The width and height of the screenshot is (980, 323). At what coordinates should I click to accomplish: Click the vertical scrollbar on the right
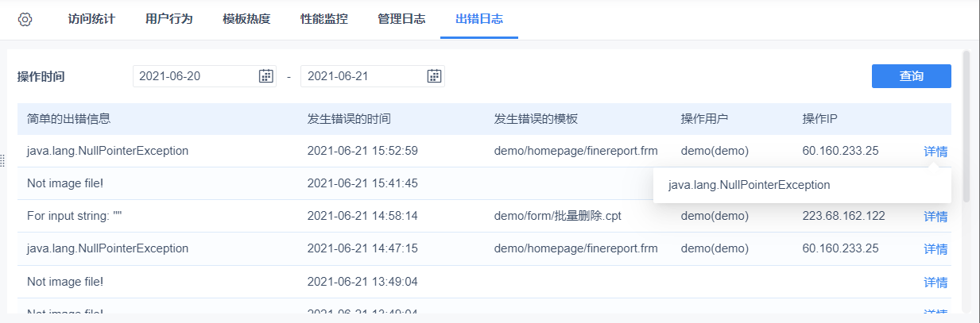966,127
